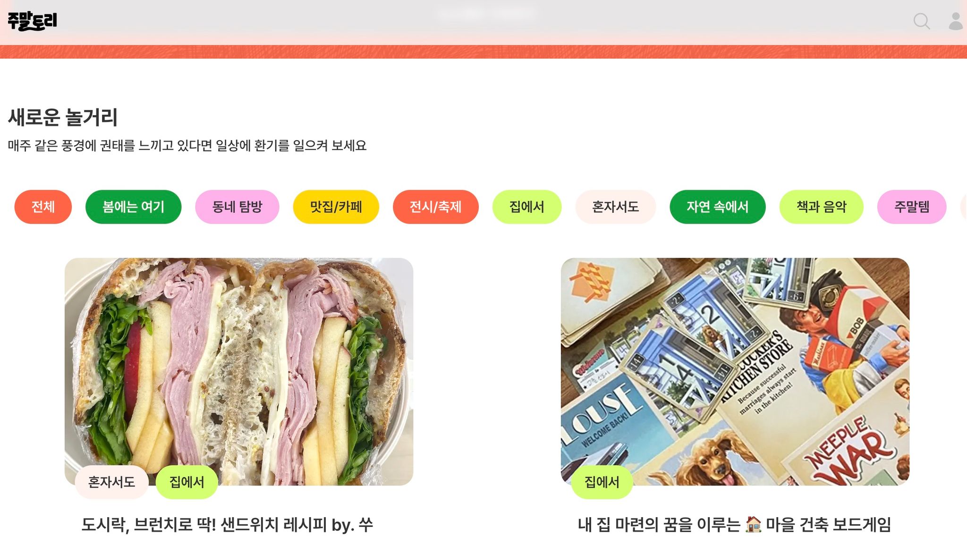Open the user profile icon
Viewport: 967px width, 560px height.
point(956,21)
